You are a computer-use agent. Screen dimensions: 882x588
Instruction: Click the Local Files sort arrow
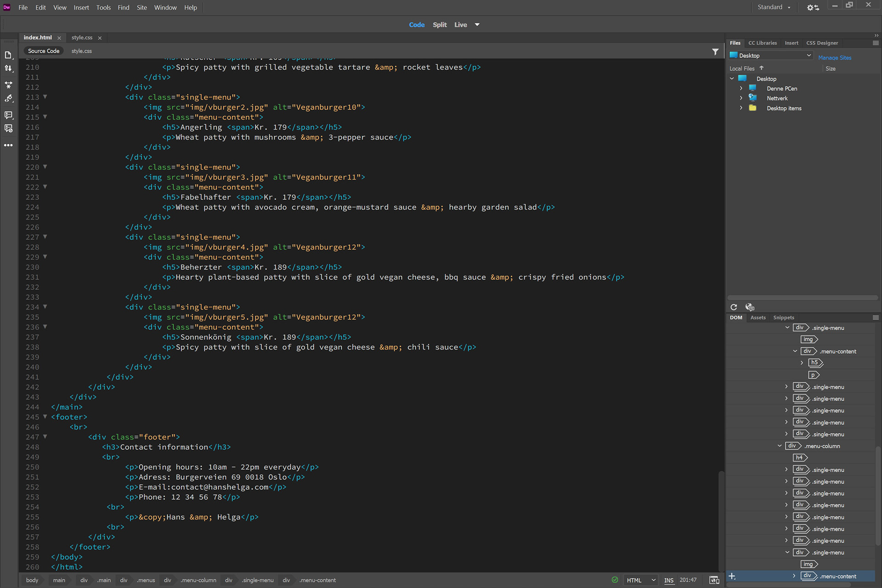[x=762, y=68]
